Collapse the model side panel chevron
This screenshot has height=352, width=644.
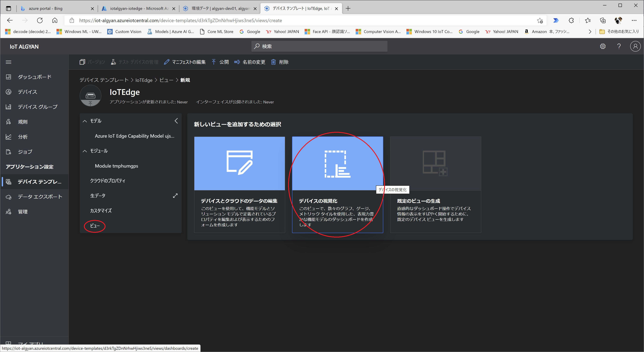(x=176, y=121)
